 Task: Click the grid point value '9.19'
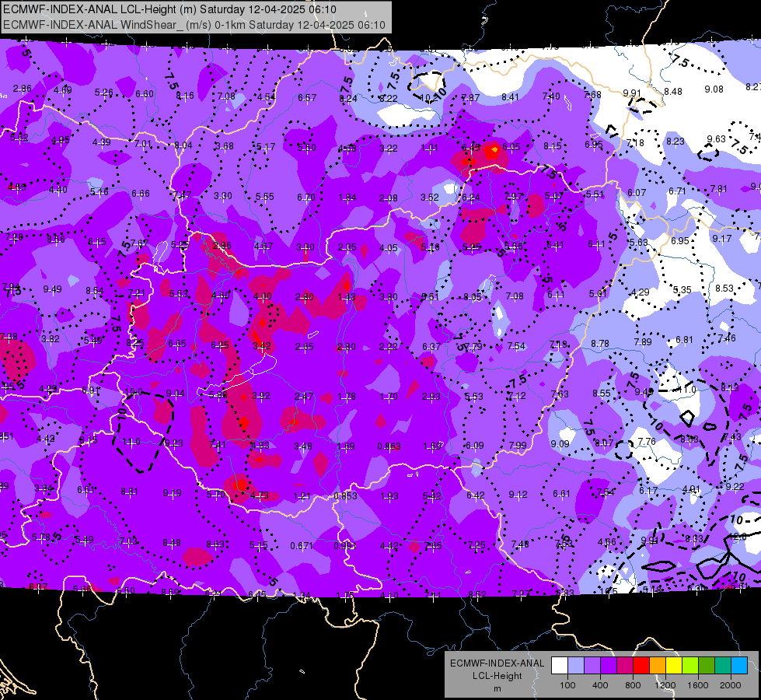click(x=173, y=492)
